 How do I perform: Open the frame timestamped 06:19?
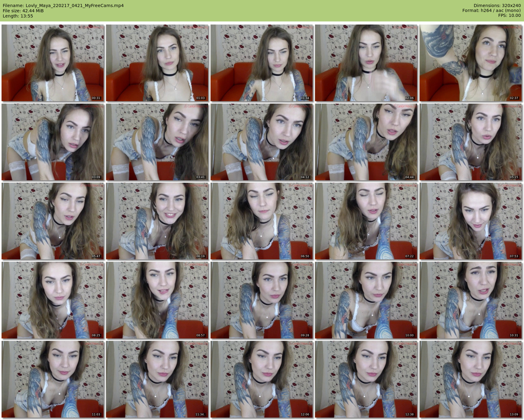157,221
